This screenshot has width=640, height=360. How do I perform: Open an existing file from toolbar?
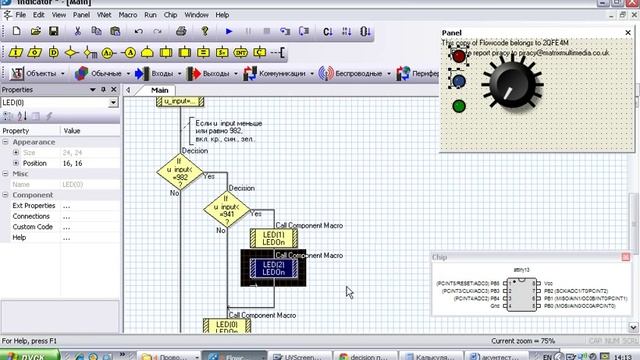36,31
